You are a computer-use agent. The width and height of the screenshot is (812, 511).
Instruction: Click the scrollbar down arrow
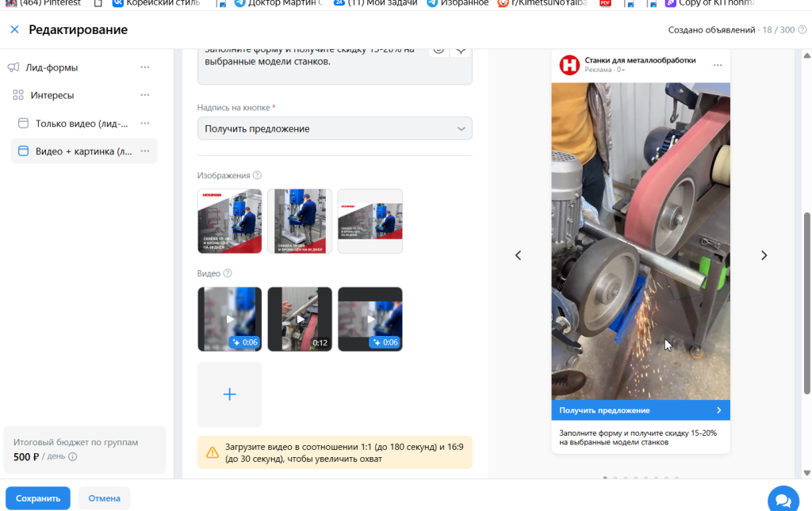(x=806, y=473)
